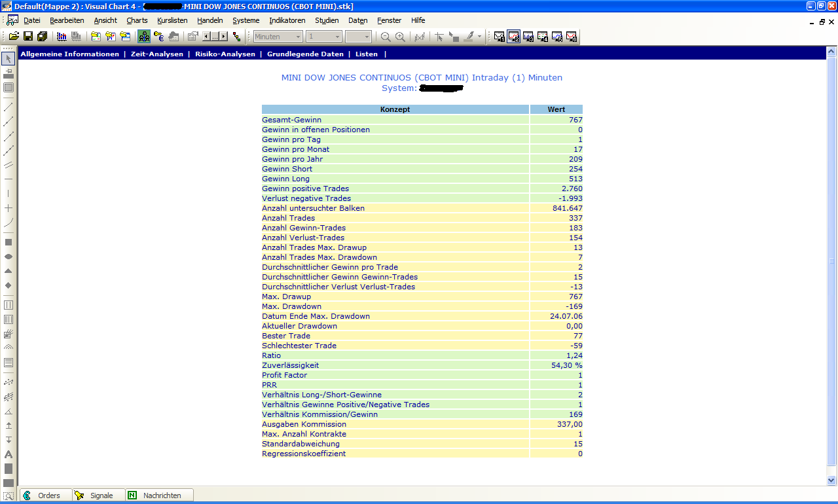Open the Minuten timeframe dropdown
The width and height of the screenshot is (838, 504).
[299, 37]
